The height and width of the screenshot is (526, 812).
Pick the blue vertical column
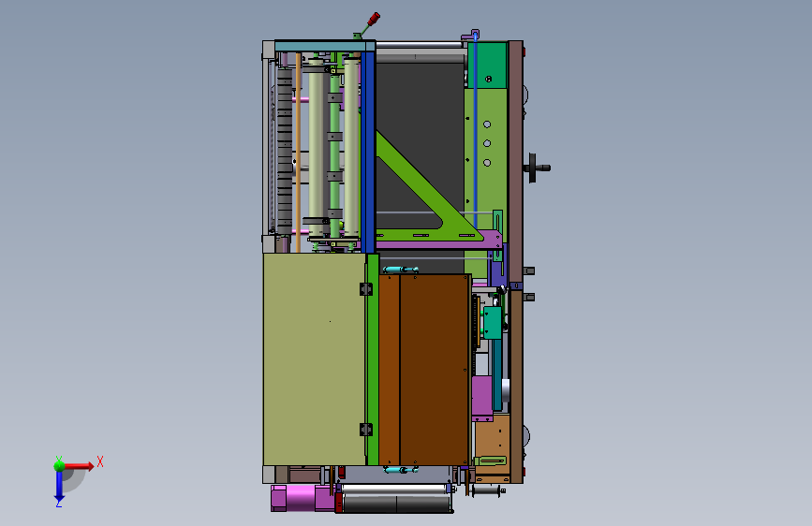tap(368, 152)
